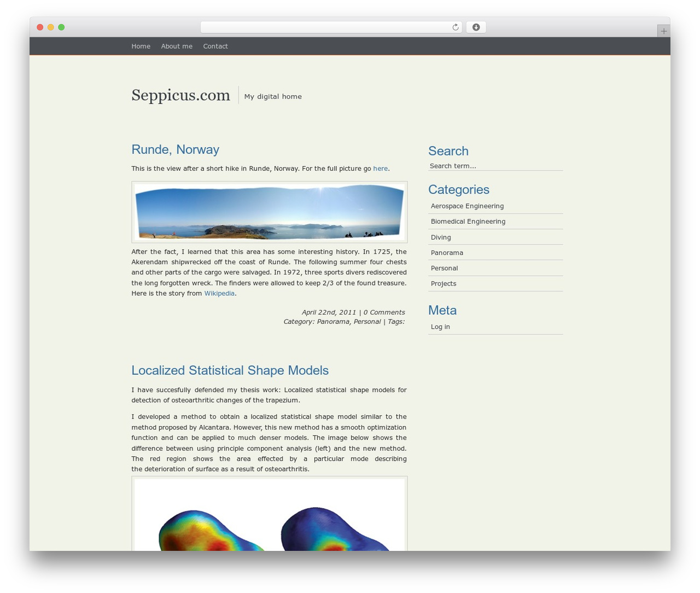Click the red close window button
Image resolution: width=700 pixels, height=593 pixels.
[40, 27]
